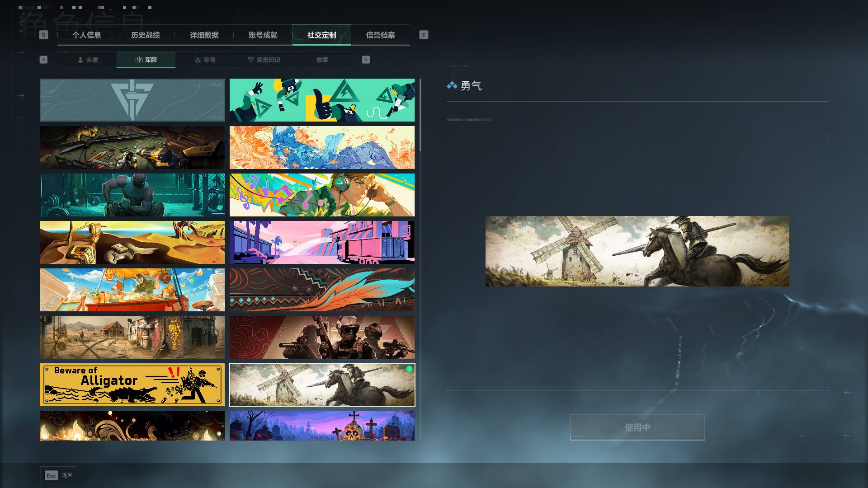Select the pink container truck dog tag
The width and height of the screenshot is (868, 488).
coord(322,243)
